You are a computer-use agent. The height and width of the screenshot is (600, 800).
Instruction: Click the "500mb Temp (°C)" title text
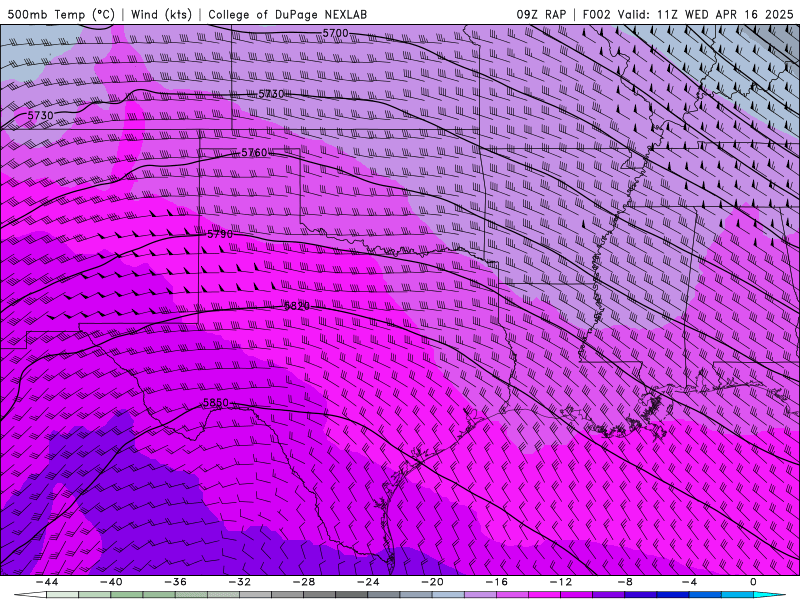click(x=61, y=14)
